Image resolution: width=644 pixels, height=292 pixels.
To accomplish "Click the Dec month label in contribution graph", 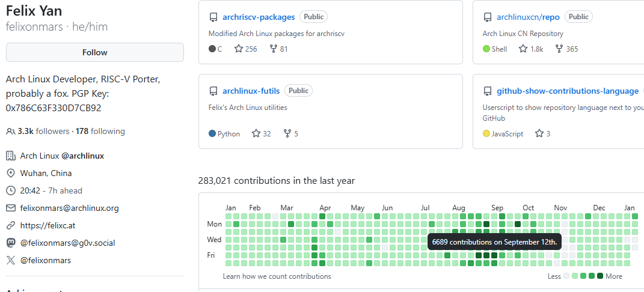I will tap(600, 208).
